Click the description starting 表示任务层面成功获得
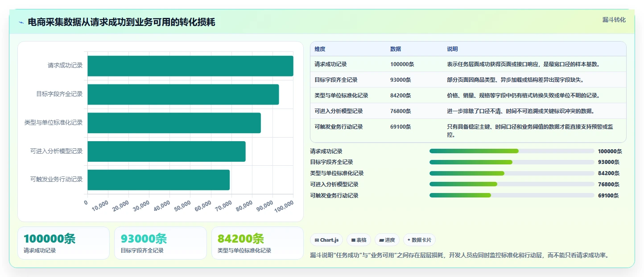This screenshot has height=277, width=644. pos(523,64)
